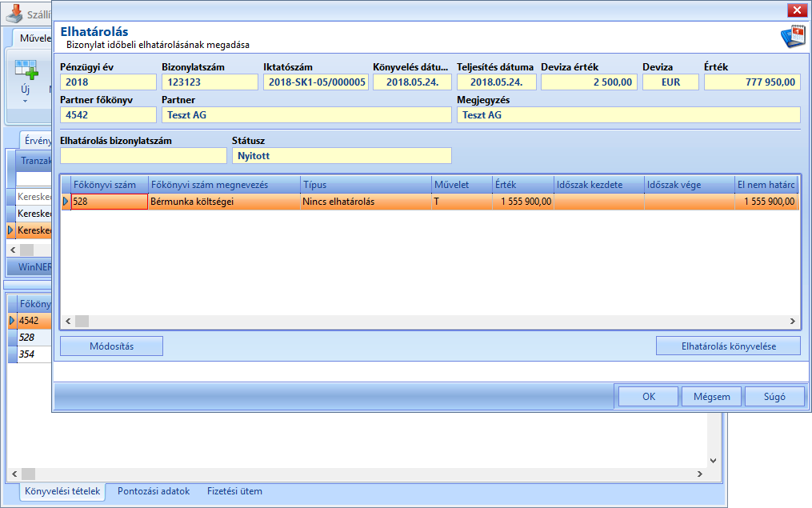Click the Iktatószám field 2018-SK1-05/000005
Screen dimensions: 812x508
point(316,82)
